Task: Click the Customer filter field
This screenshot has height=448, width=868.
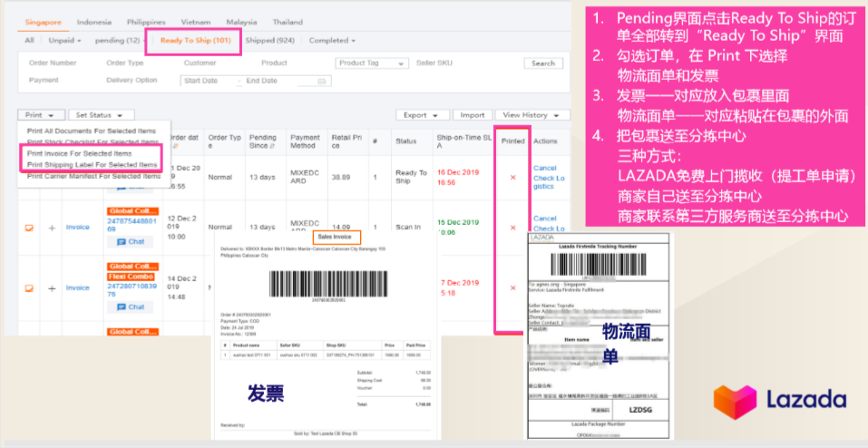Action: click(x=200, y=63)
